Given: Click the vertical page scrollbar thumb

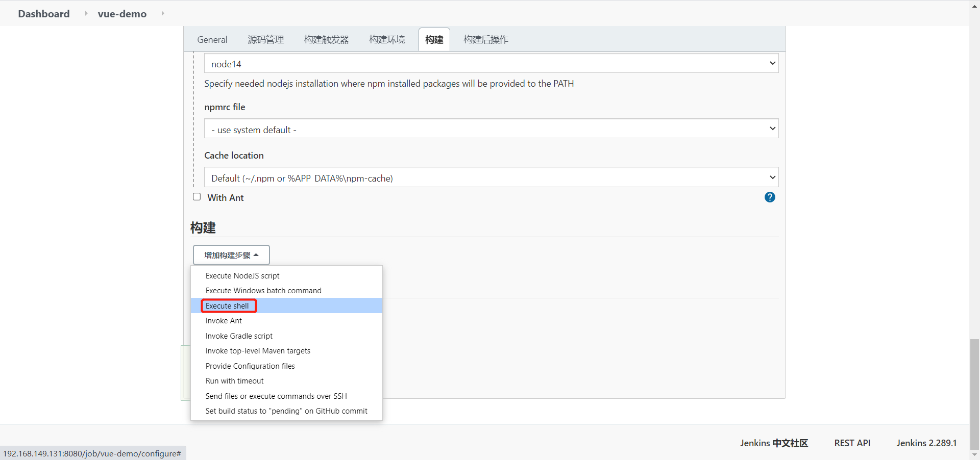Looking at the screenshot, I should click(x=975, y=394).
